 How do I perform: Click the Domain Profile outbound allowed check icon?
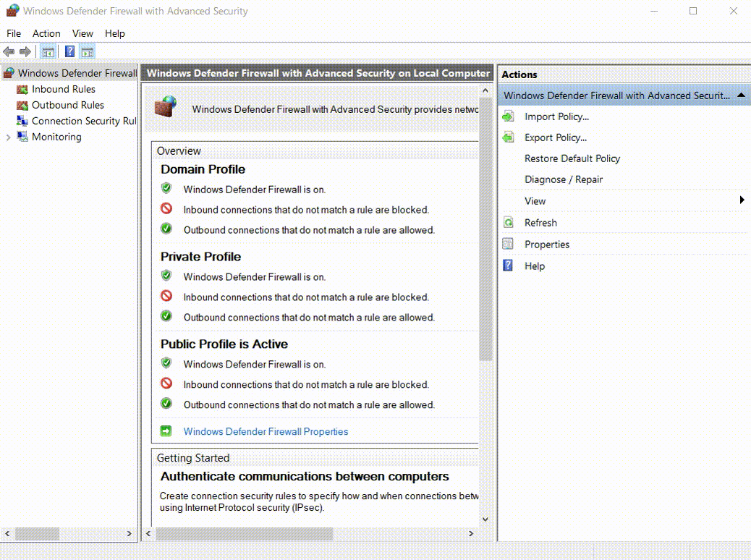tap(166, 229)
